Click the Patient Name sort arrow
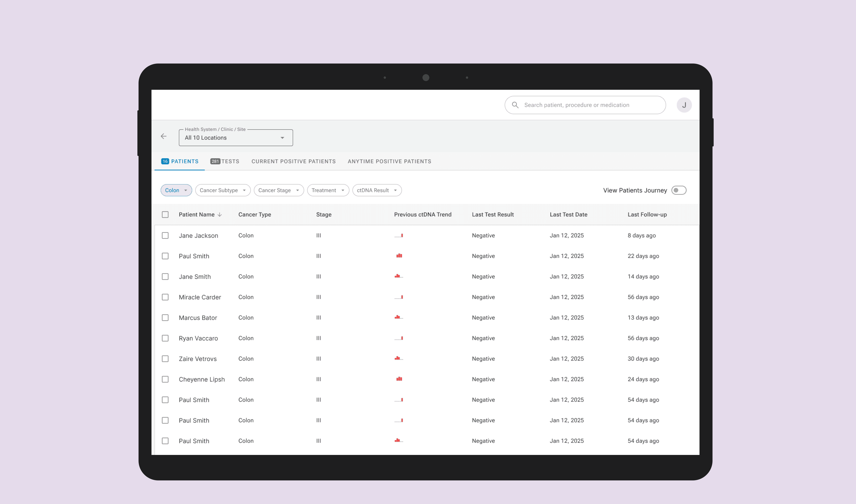This screenshot has height=504, width=856. [x=220, y=215]
